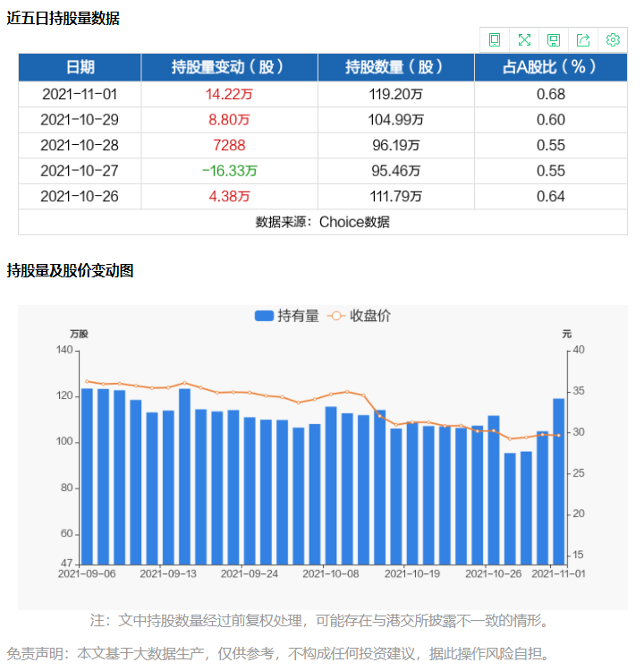The height and width of the screenshot is (671, 644).
Task: Click the 注：文中持股数量 note text
Action: coord(319,621)
